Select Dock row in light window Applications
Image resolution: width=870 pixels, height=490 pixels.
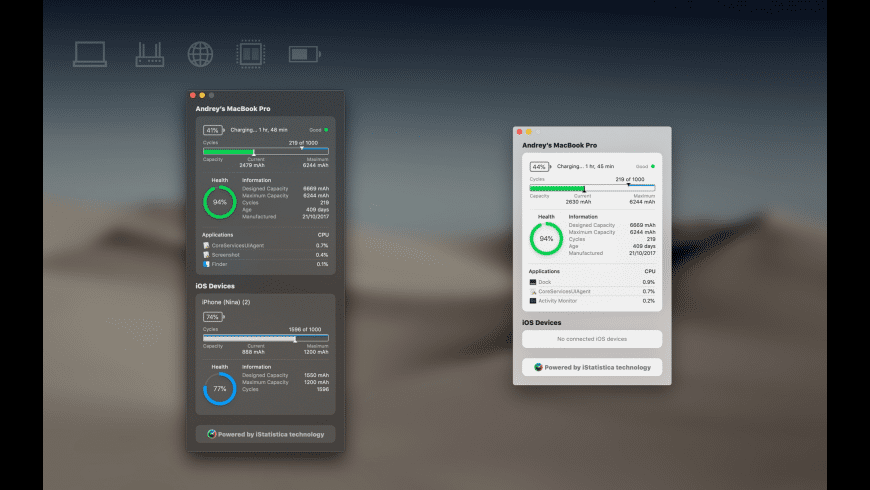pos(592,282)
